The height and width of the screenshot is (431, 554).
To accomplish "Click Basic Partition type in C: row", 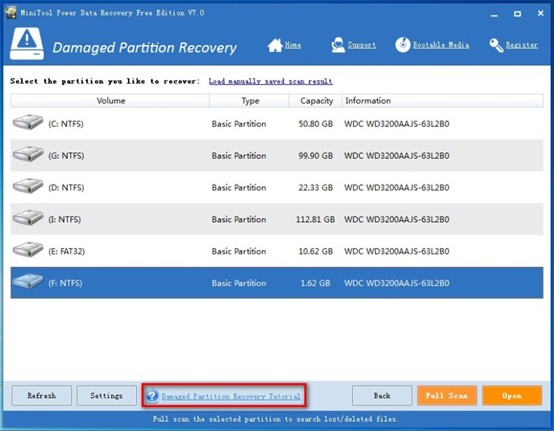I will pos(239,124).
